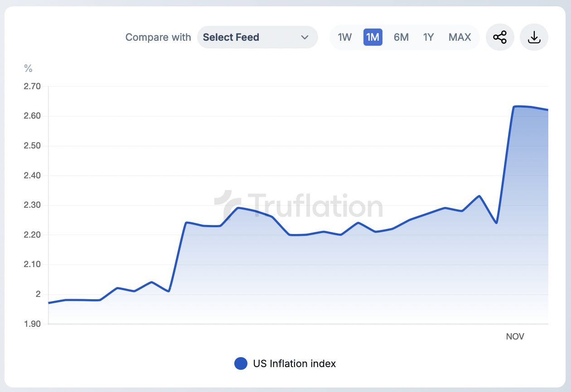571x392 pixels.
Task: Click the line's dip just before the November spike
Action: [x=497, y=223]
